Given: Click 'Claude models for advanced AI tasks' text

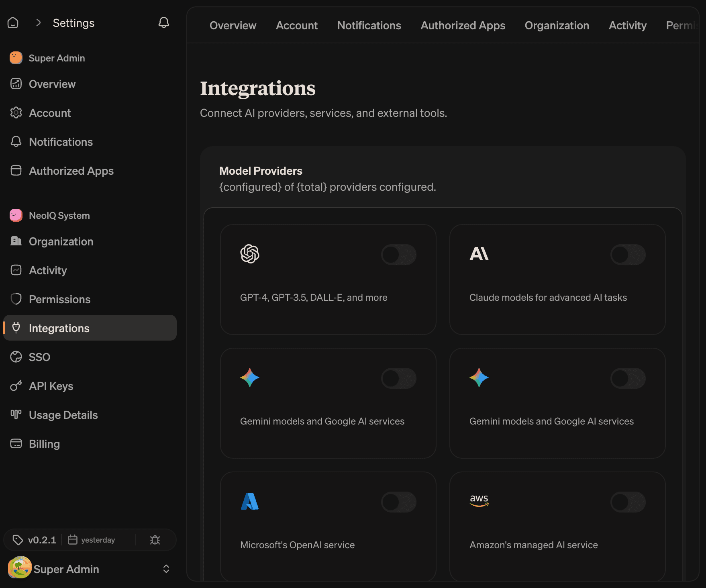Looking at the screenshot, I should click(548, 298).
